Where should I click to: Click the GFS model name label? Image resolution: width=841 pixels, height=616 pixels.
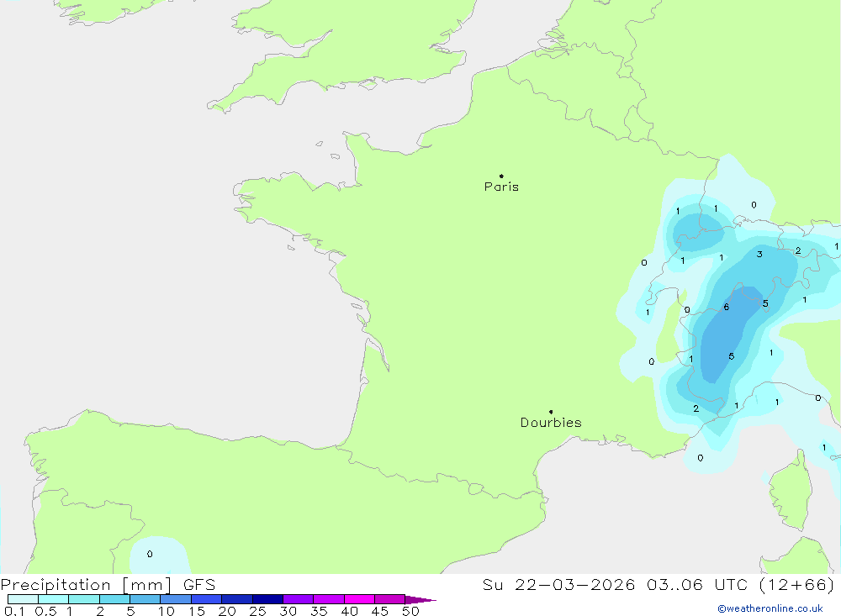[x=199, y=585]
